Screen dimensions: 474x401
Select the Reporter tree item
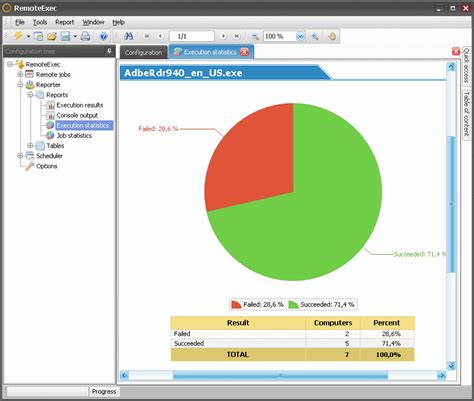point(48,85)
